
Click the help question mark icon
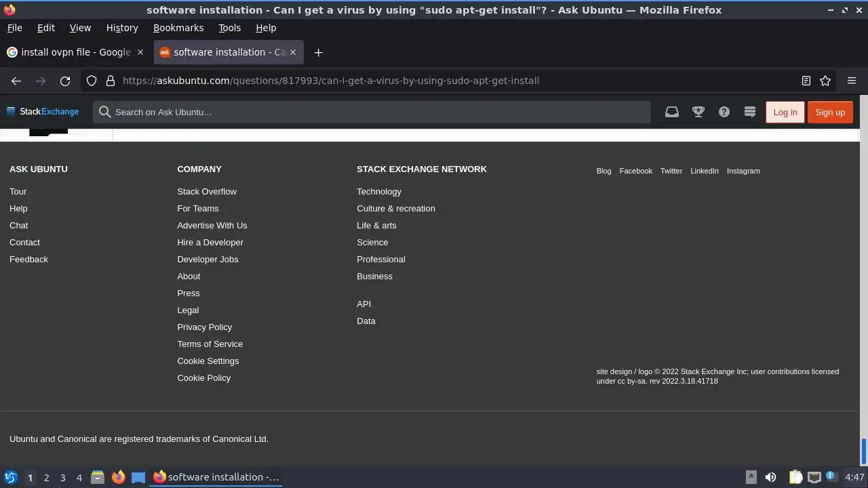tap(724, 112)
